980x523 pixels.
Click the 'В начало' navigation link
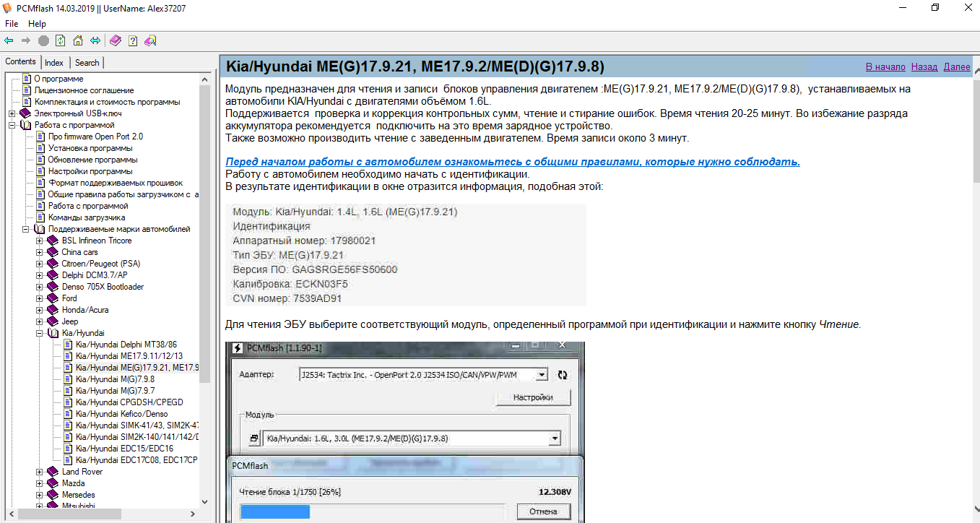coord(885,67)
